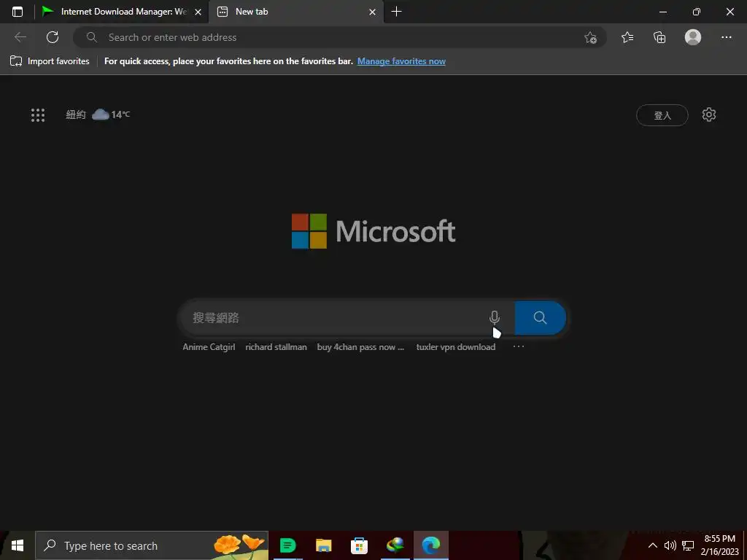747x560 pixels.
Task: Open the vertical tabs actions menu icon
Action: click(x=18, y=12)
